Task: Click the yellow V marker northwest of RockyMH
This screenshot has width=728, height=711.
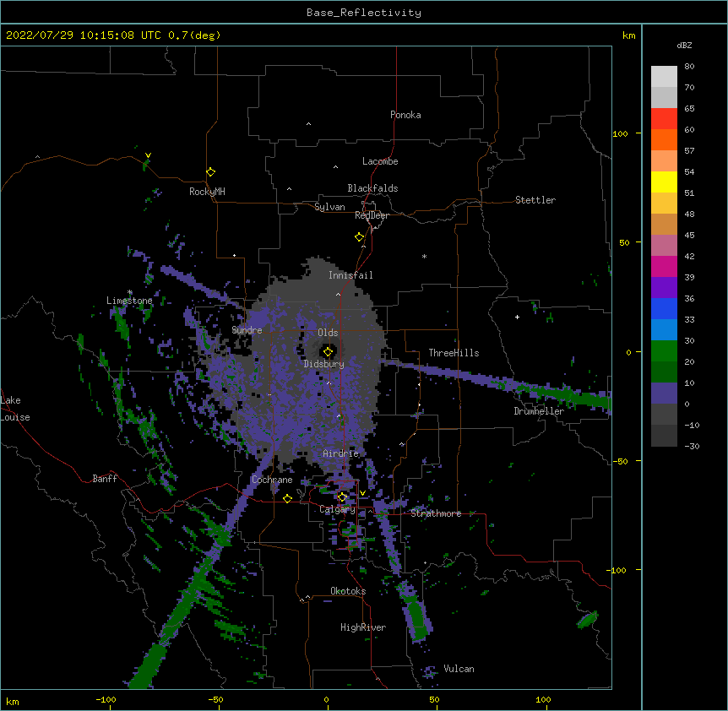Action: tap(148, 155)
